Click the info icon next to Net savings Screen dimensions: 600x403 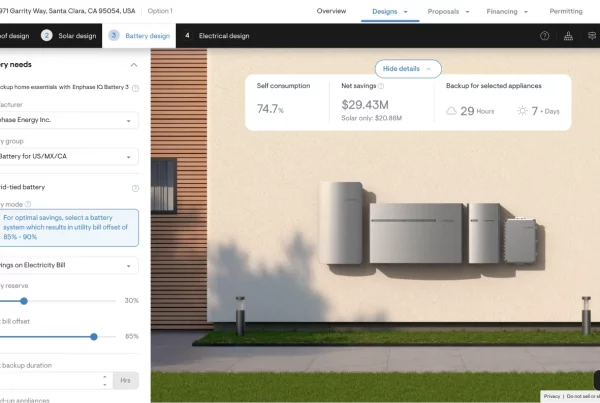[x=382, y=86]
